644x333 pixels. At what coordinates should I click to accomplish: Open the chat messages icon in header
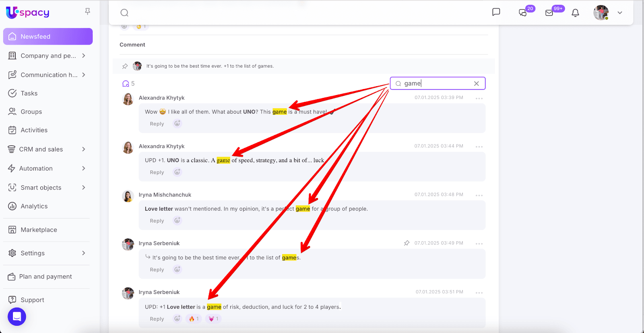pos(496,12)
